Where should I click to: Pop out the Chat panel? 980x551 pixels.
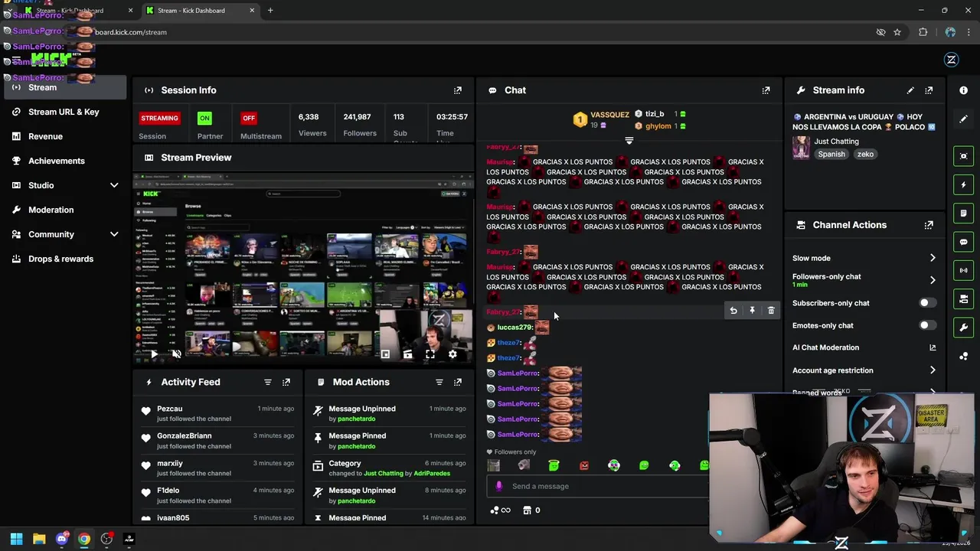(766, 90)
